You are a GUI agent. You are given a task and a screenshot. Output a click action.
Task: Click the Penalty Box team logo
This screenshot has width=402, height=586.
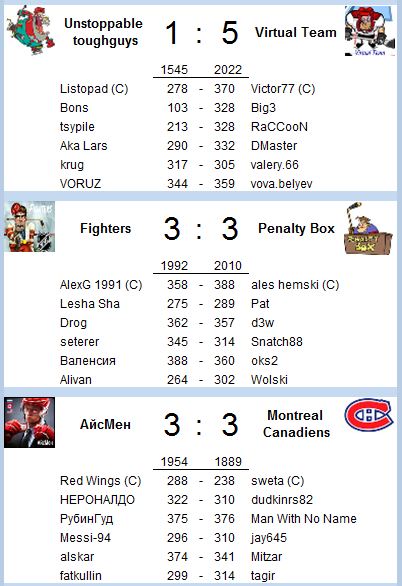pyautogui.click(x=368, y=228)
